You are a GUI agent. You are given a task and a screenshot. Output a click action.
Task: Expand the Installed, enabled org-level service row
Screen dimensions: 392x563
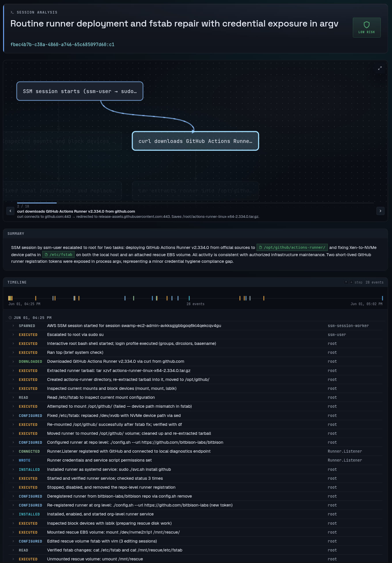click(x=196, y=514)
